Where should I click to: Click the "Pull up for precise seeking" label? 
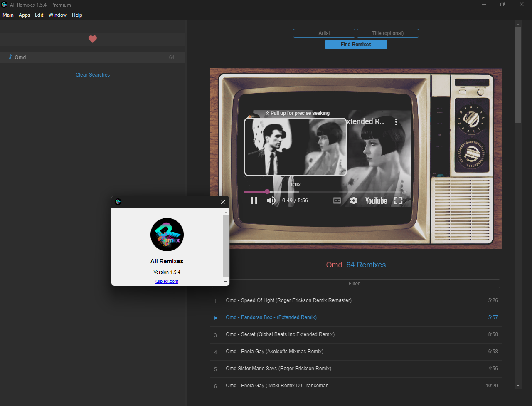click(x=298, y=113)
